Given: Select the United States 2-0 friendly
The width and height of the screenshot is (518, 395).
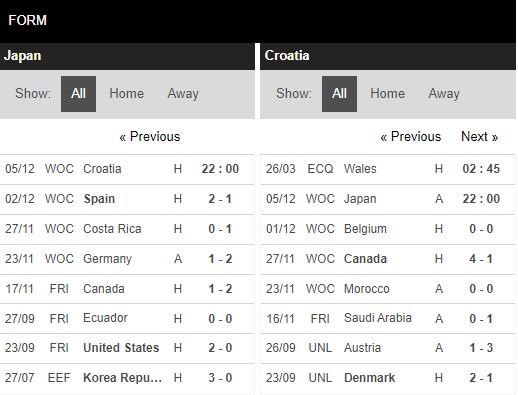Looking at the screenshot, I should (x=127, y=348).
